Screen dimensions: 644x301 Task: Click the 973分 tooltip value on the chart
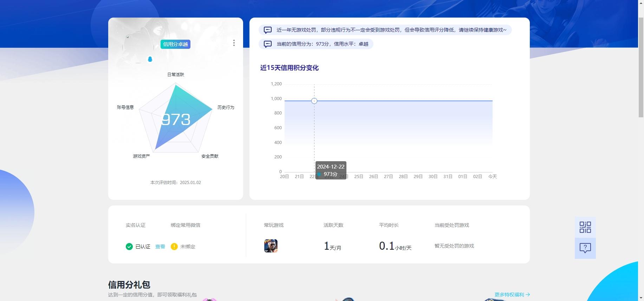click(330, 174)
